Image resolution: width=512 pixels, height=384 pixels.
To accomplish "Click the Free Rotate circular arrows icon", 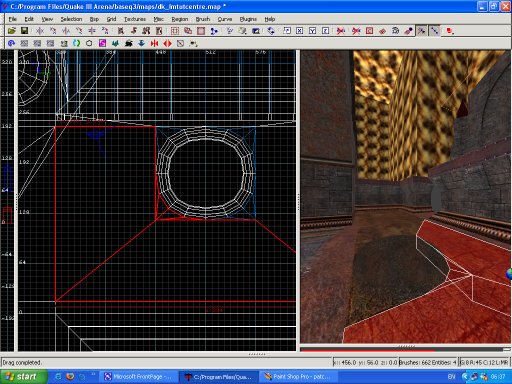I will [271, 31].
